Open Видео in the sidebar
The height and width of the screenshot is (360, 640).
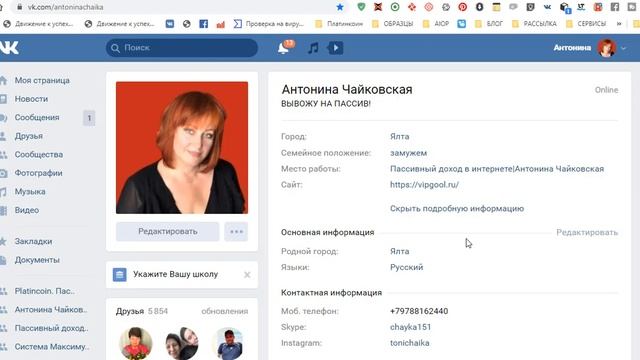[x=27, y=210]
